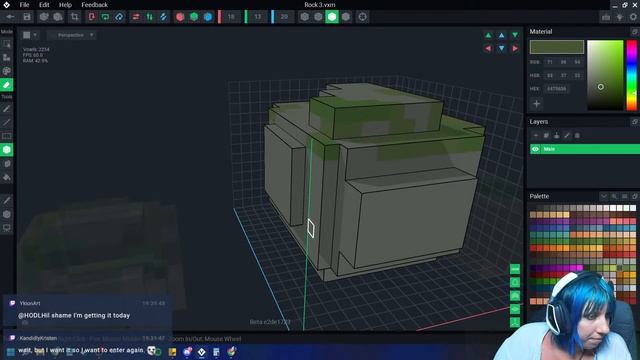
Task: Select the paint bucket fill tool
Action: click(7, 178)
